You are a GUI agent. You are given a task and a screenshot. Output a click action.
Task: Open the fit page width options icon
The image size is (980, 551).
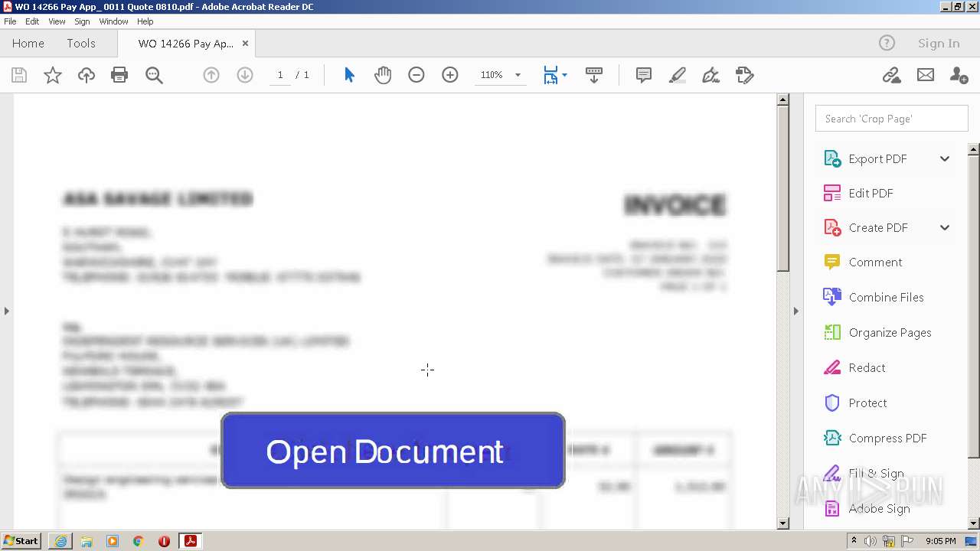(x=554, y=75)
